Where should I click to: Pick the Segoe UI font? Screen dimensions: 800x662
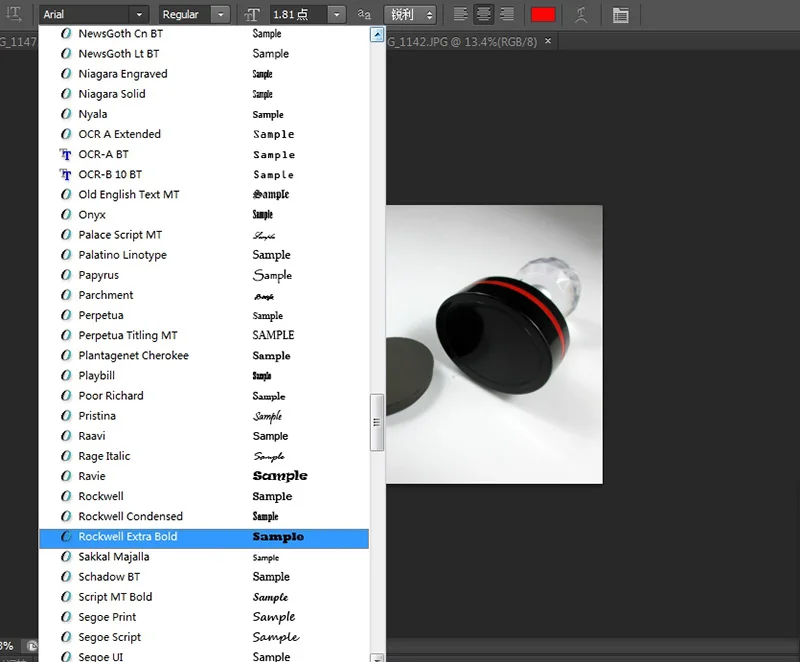point(204,655)
